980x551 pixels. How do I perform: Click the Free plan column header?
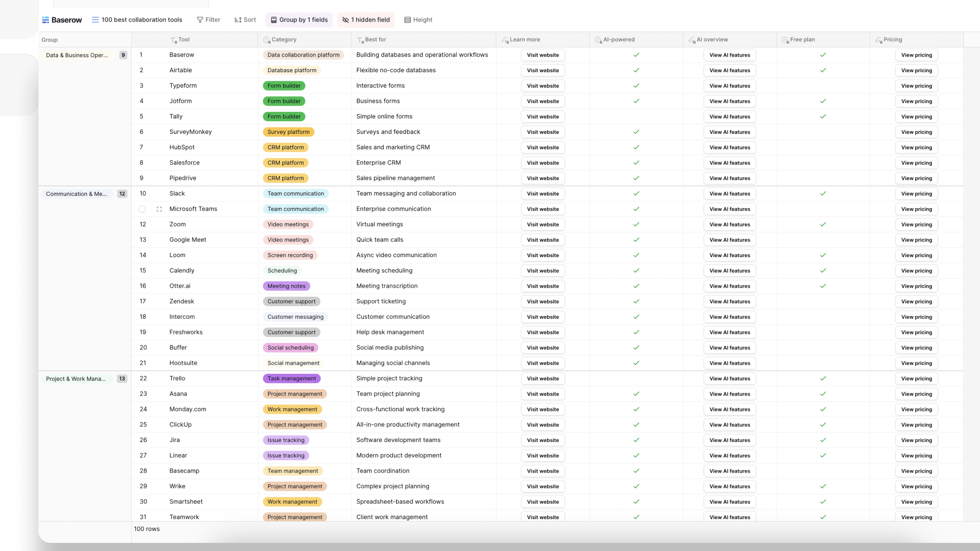[823, 40]
